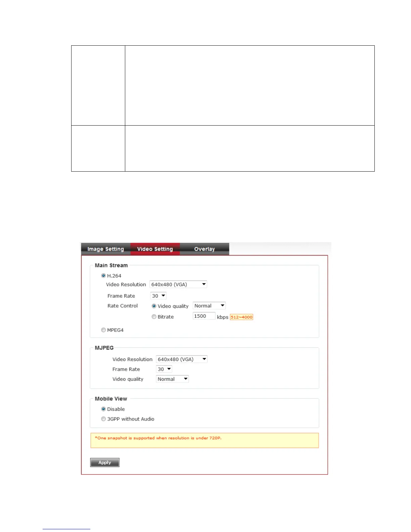Select Disable under Mobile View

pyautogui.click(x=103, y=409)
